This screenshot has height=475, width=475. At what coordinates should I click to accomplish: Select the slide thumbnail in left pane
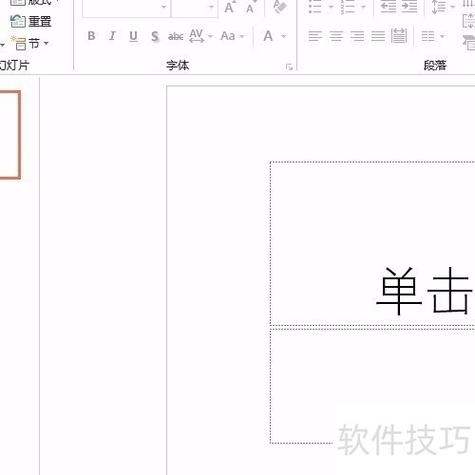[x=10, y=135]
